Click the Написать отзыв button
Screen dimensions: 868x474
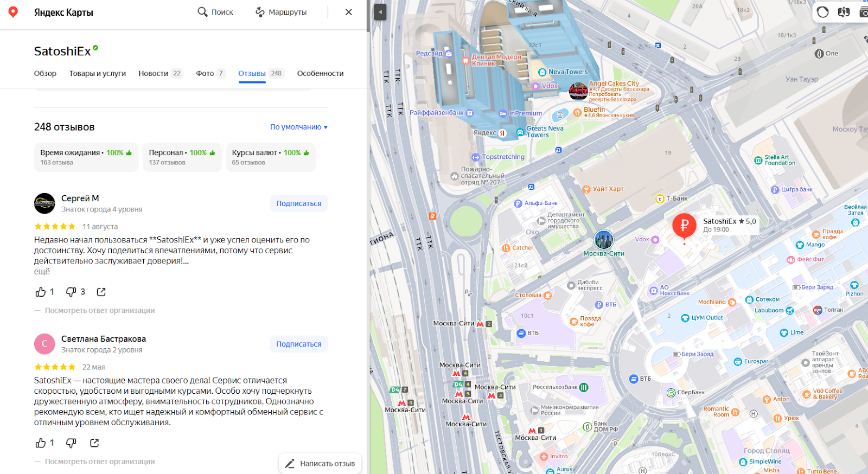coord(320,464)
